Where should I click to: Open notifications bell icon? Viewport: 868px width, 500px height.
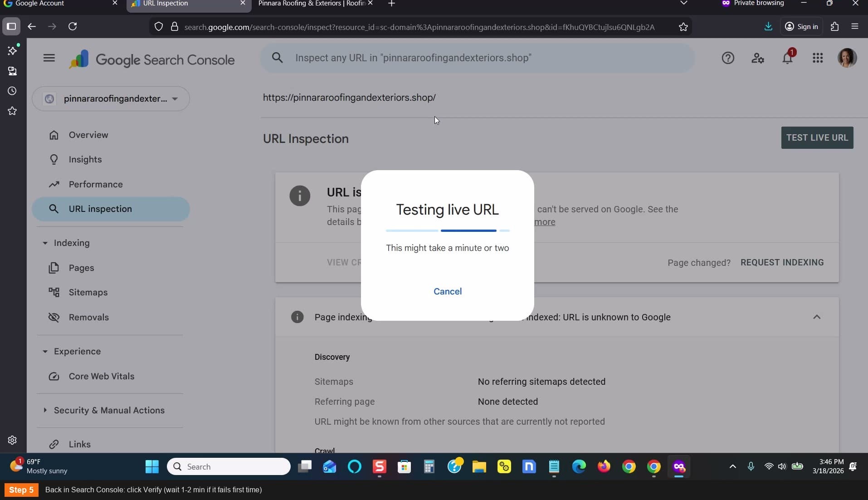[788, 58]
